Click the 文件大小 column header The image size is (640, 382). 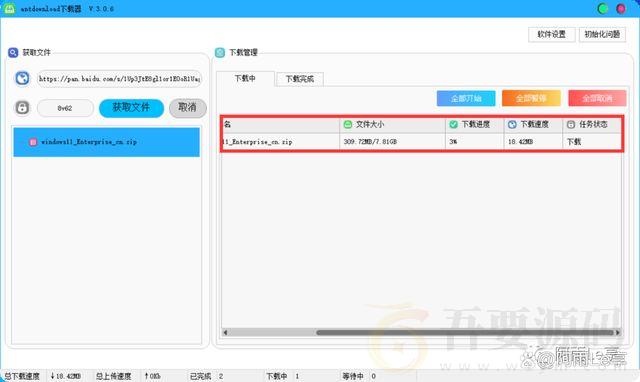point(392,124)
